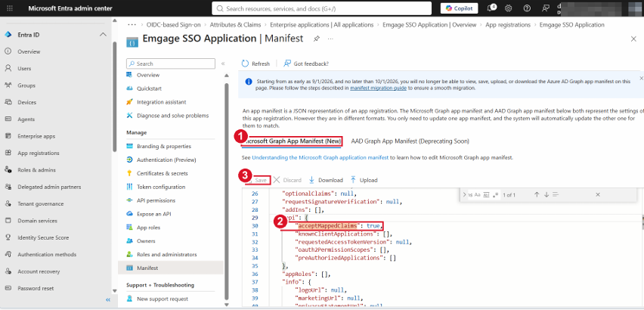Viewport: 644px width, 310px height.
Task: Open Integration assistant
Action: click(x=162, y=102)
